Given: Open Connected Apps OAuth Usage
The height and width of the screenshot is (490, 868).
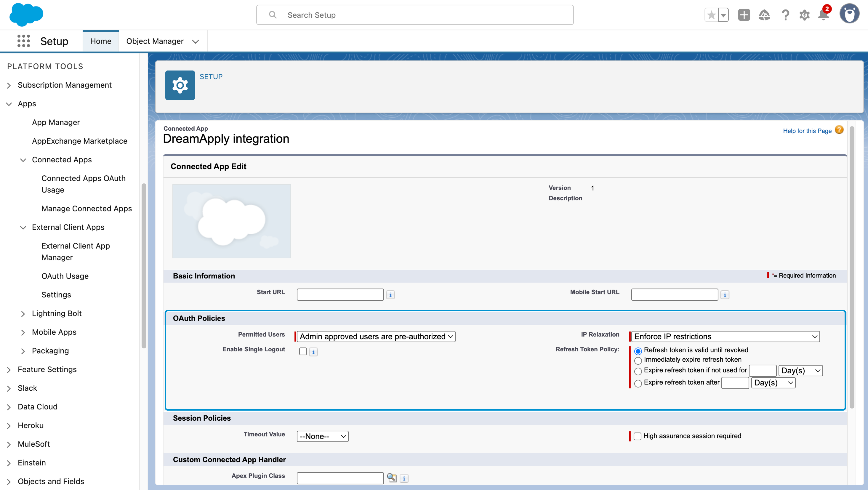Looking at the screenshot, I should click(84, 184).
